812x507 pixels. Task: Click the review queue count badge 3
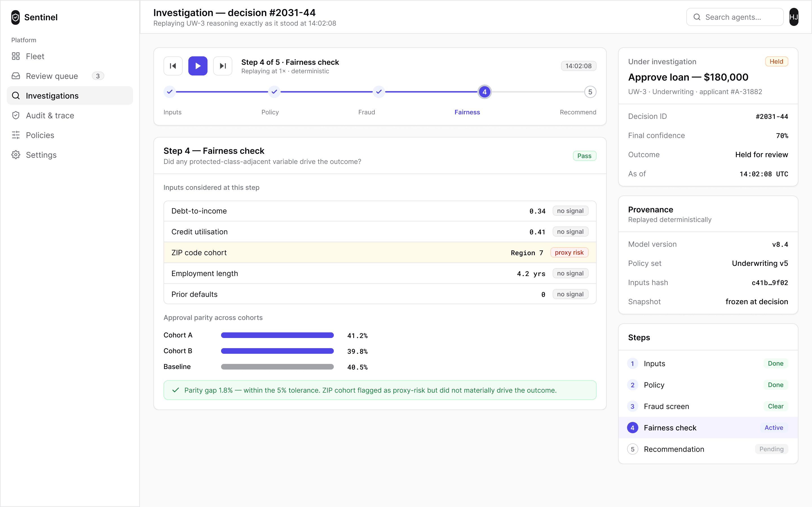(x=98, y=76)
